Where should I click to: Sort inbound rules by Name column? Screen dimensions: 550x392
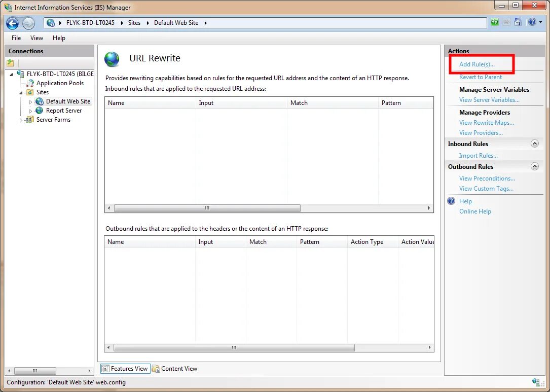150,103
